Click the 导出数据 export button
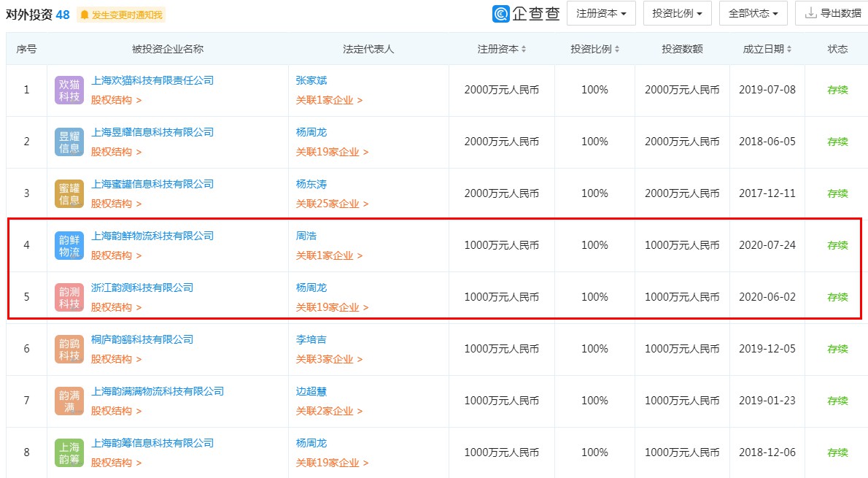Image resolution: width=868 pixels, height=478 pixels. 832,13
